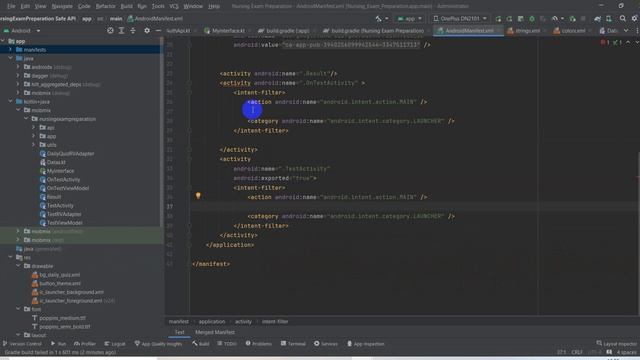Select OnTestActivity class in tree
Viewport: 640px width, 360px height.
point(60,180)
